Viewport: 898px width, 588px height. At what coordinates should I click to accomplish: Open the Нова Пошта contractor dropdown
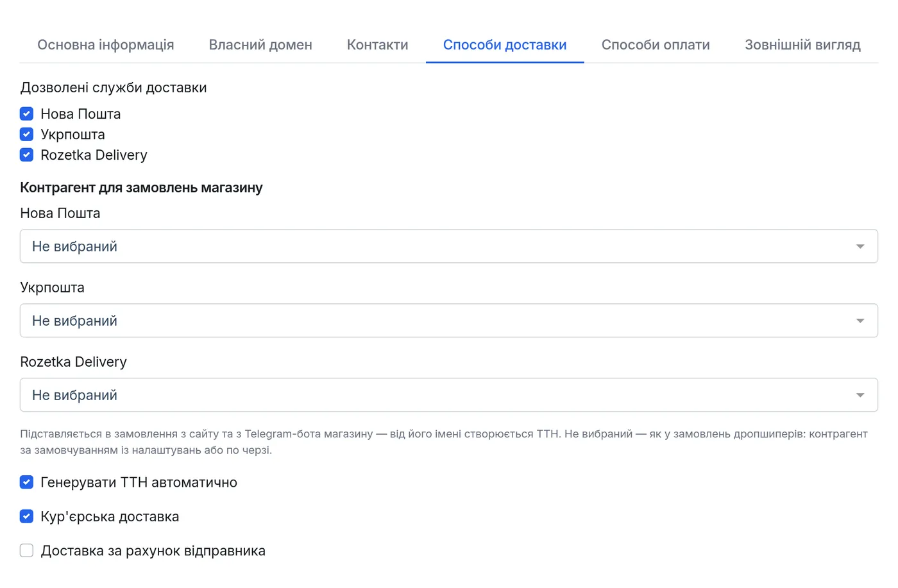coord(449,246)
